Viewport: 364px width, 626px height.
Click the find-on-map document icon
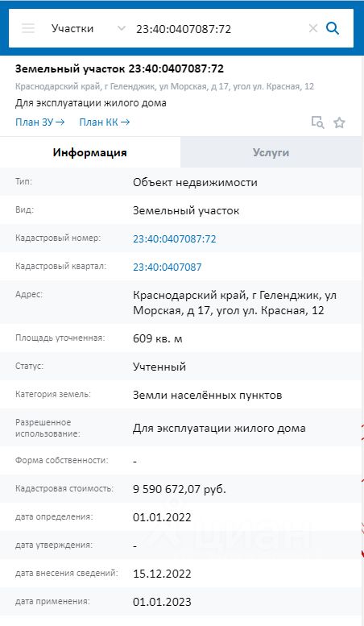[318, 122]
